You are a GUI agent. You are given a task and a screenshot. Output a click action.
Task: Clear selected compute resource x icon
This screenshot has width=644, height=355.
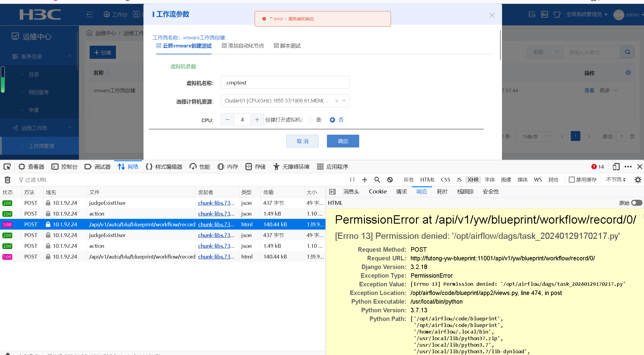(x=336, y=101)
